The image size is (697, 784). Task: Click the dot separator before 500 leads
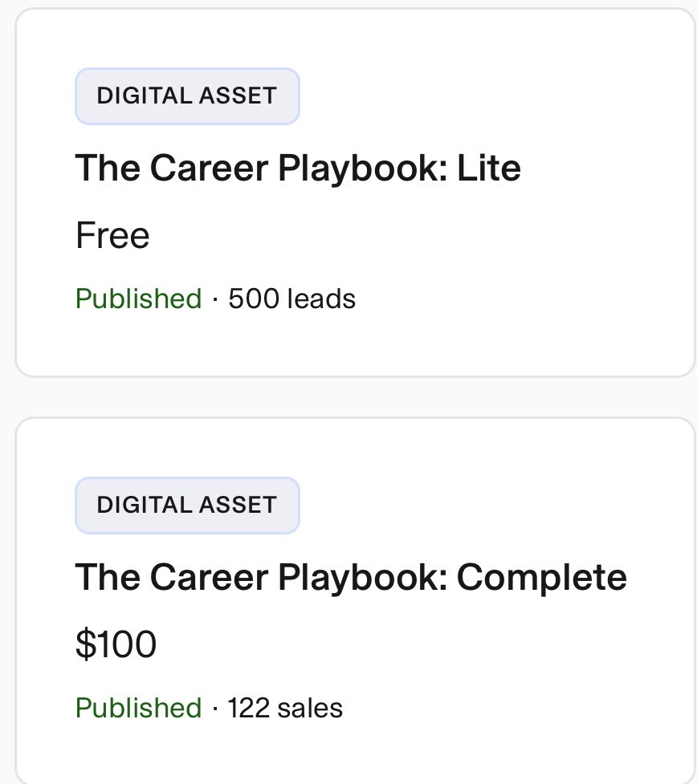coord(215,299)
